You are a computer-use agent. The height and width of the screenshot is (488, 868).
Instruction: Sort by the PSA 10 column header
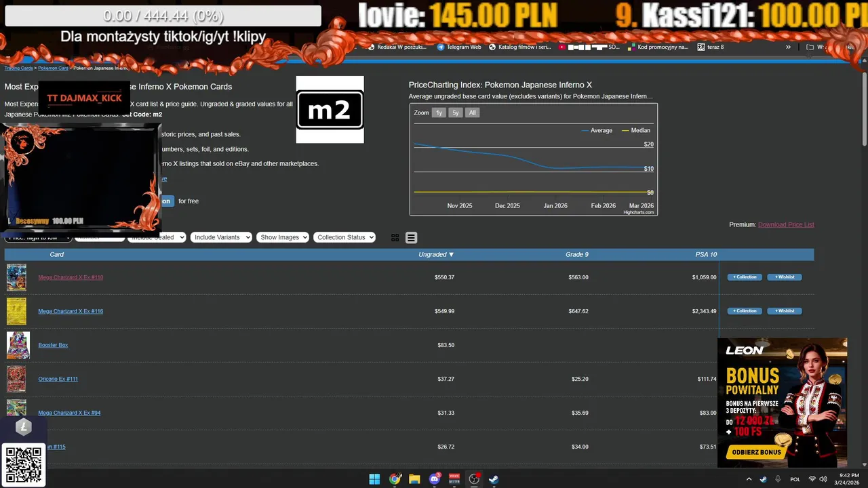(x=706, y=254)
